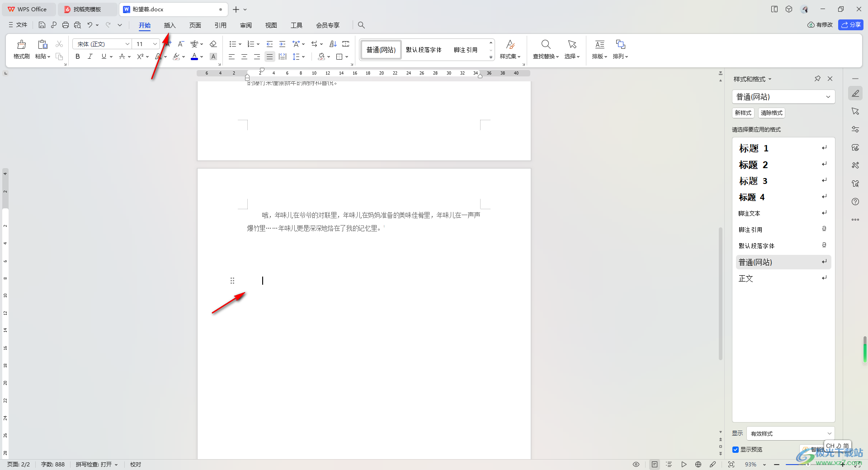Screen dimensions: 868x470
Task: Open the font size dropdown showing 11
Action: pos(155,44)
